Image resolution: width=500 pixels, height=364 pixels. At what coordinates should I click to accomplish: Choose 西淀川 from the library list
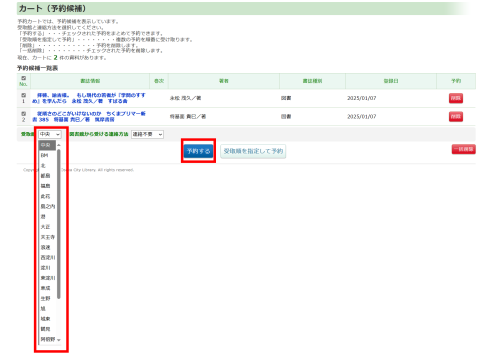click(x=47, y=257)
